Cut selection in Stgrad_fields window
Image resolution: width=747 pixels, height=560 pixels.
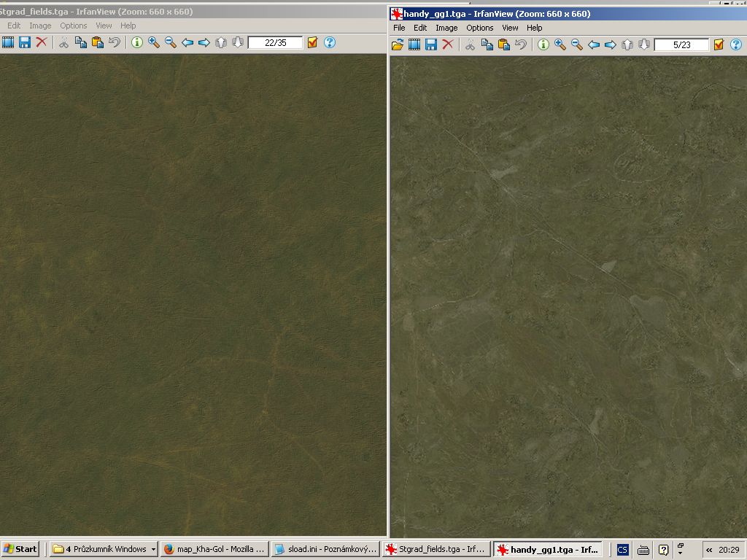[63, 42]
